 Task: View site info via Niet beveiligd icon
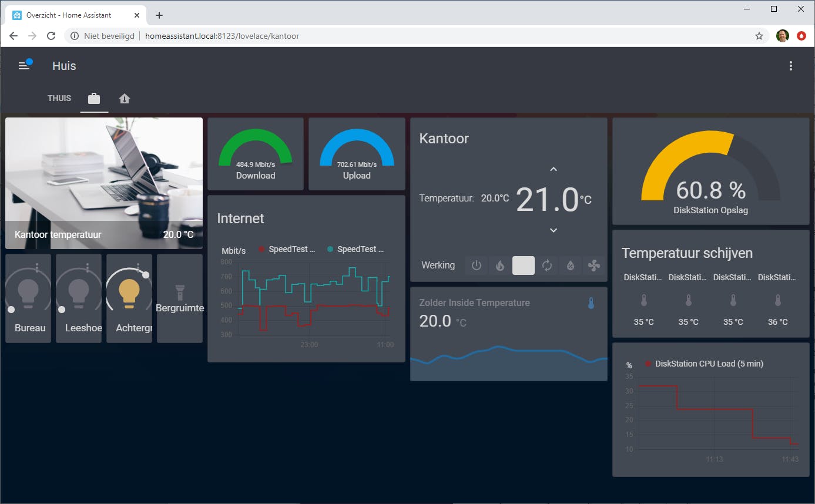click(75, 36)
